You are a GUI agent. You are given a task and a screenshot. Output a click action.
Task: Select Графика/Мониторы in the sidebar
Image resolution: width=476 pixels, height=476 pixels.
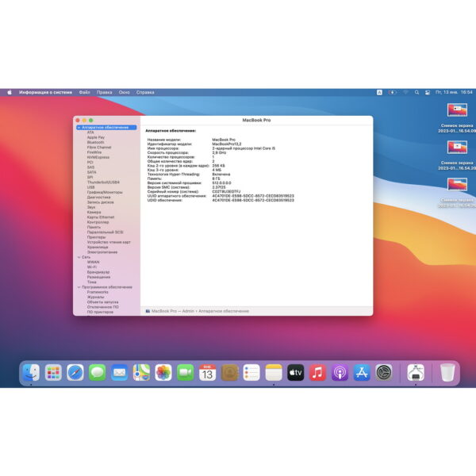(x=105, y=193)
